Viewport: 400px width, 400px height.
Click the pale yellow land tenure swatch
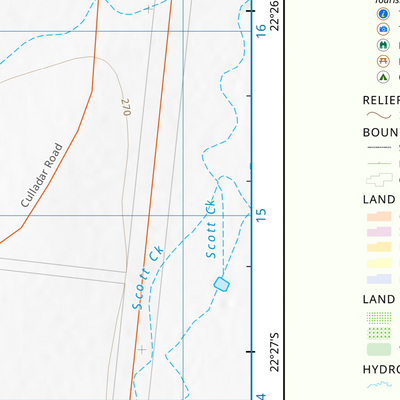coord(379,263)
